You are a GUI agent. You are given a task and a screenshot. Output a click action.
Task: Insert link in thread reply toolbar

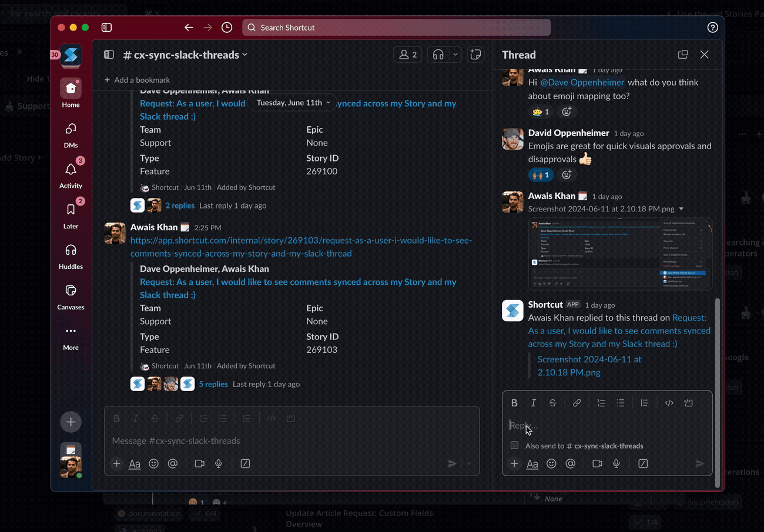pos(577,402)
